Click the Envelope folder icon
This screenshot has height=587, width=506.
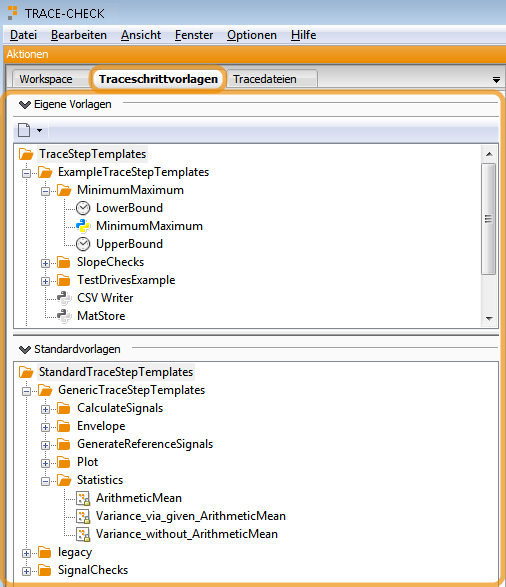click(64, 426)
